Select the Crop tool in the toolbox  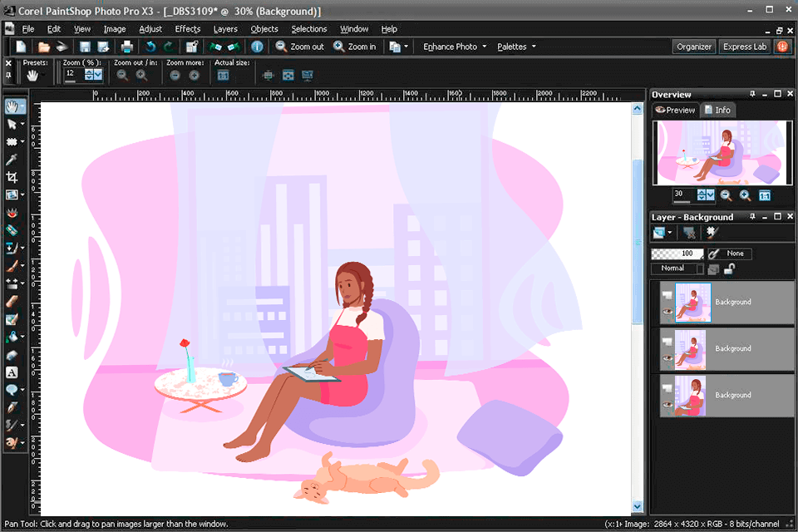coord(12,177)
